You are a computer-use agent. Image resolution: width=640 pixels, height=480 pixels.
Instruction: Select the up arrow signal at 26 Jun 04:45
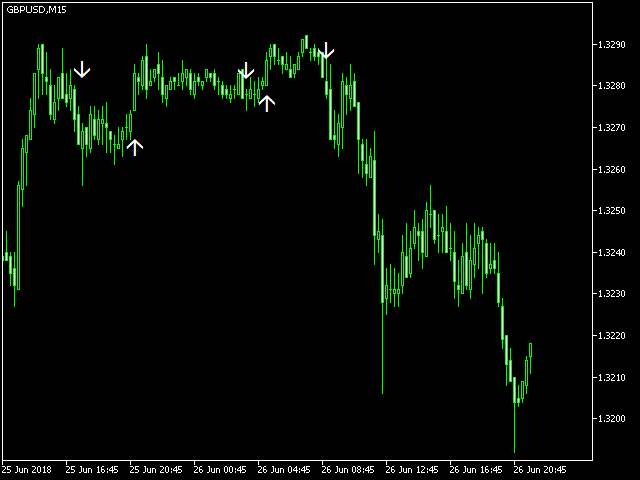pyautogui.click(x=267, y=103)
